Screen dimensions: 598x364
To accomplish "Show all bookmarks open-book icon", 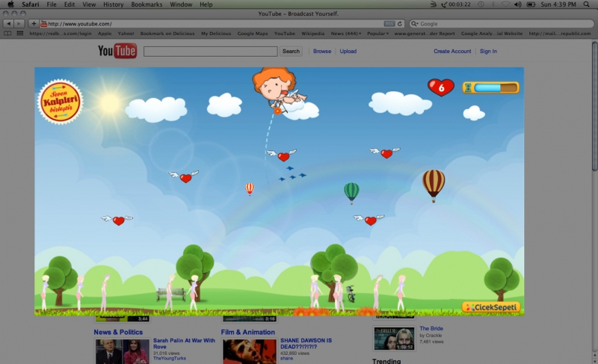I will click(x=7, y=34).
